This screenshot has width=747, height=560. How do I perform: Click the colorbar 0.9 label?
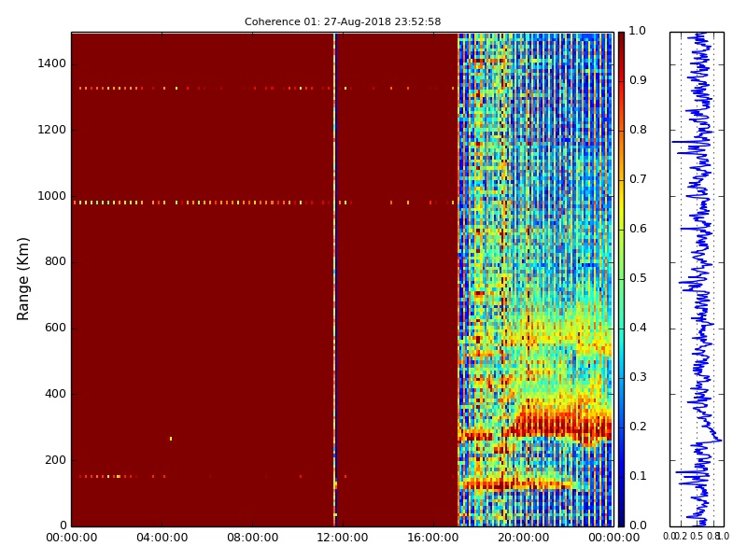click(638, 80)
